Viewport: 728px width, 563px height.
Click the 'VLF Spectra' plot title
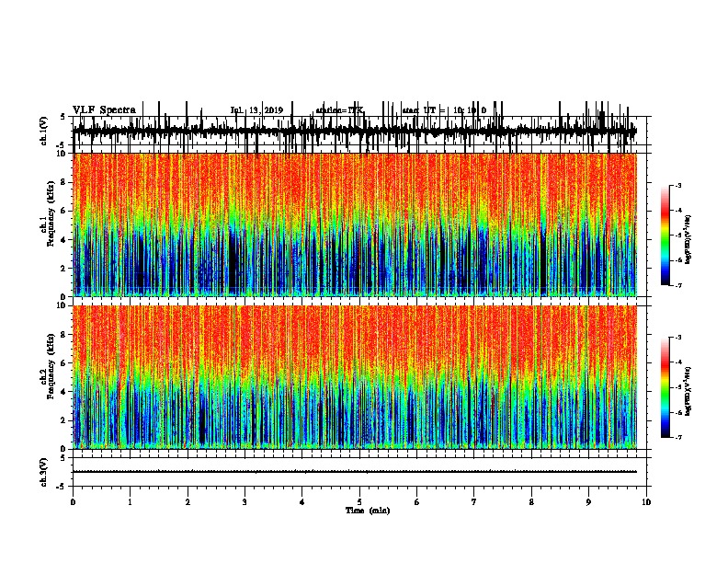(x=104, y=110)
